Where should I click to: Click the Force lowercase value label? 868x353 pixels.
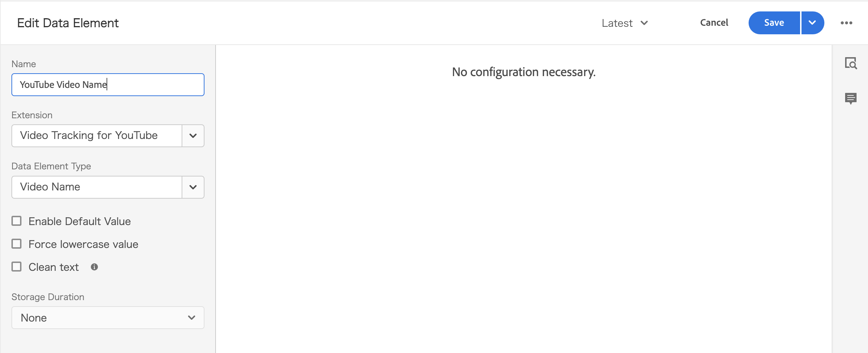pos(83,244)
